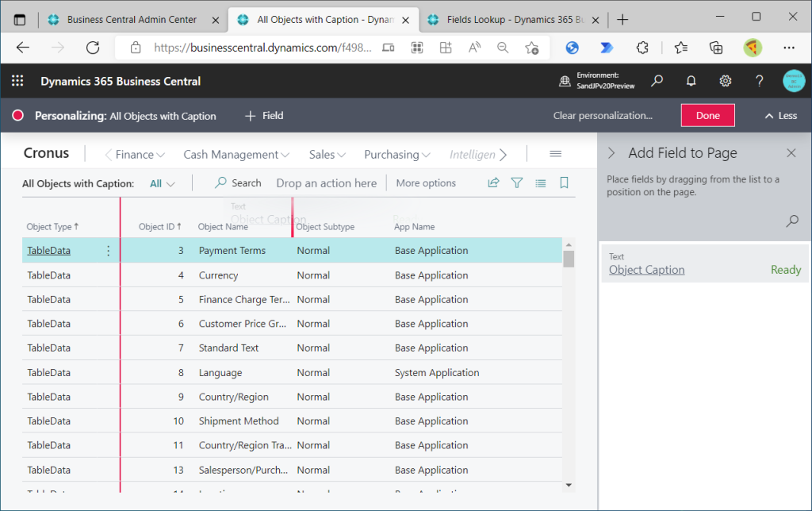Open browser settings and more menu

point(789,48)
